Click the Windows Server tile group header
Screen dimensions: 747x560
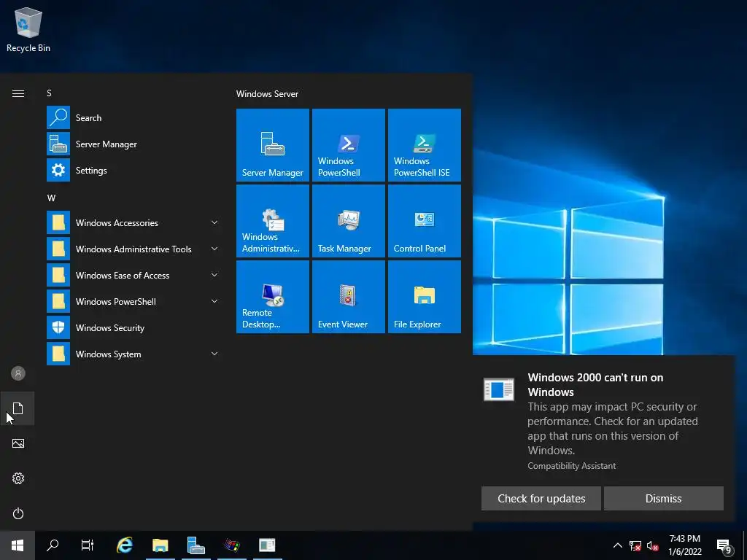[267, 94]
